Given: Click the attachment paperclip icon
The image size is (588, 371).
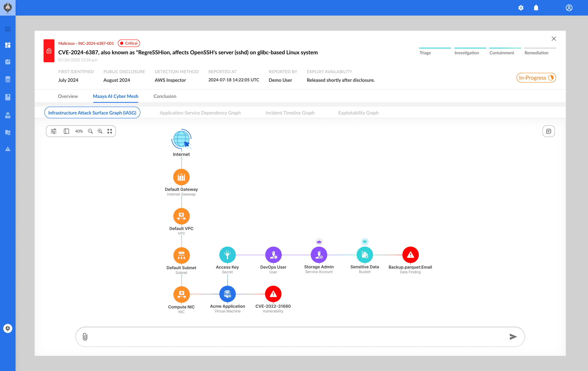Looking at the screenshot, I should (x=85, y=337).
